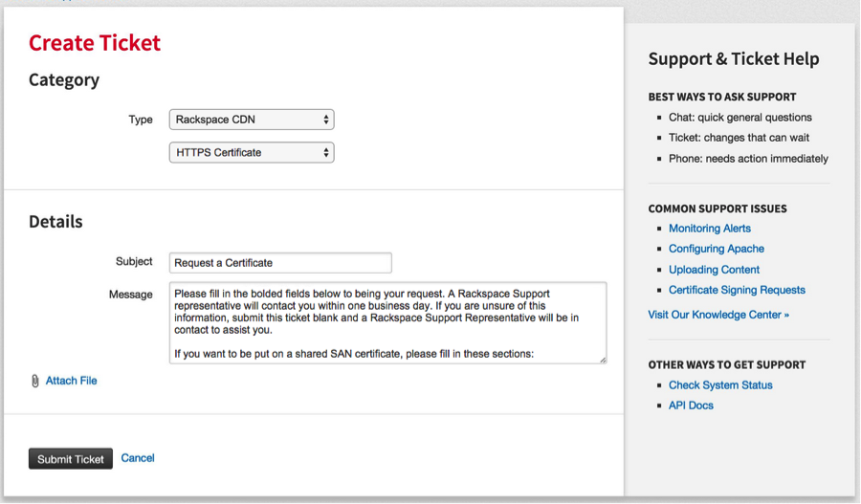Click the Subject input field

[x=280, y=263]
